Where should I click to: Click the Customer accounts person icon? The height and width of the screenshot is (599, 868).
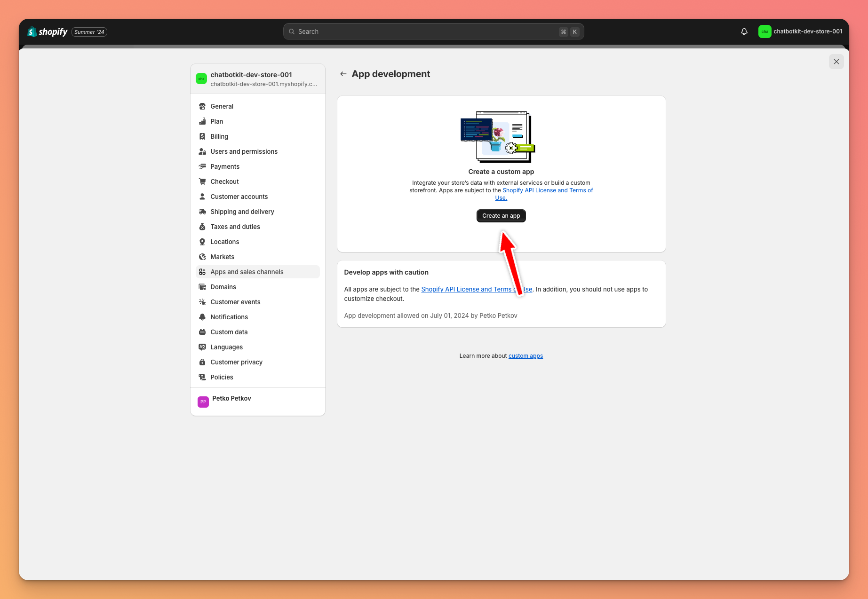pyautogui.click(x=202, y=197)
